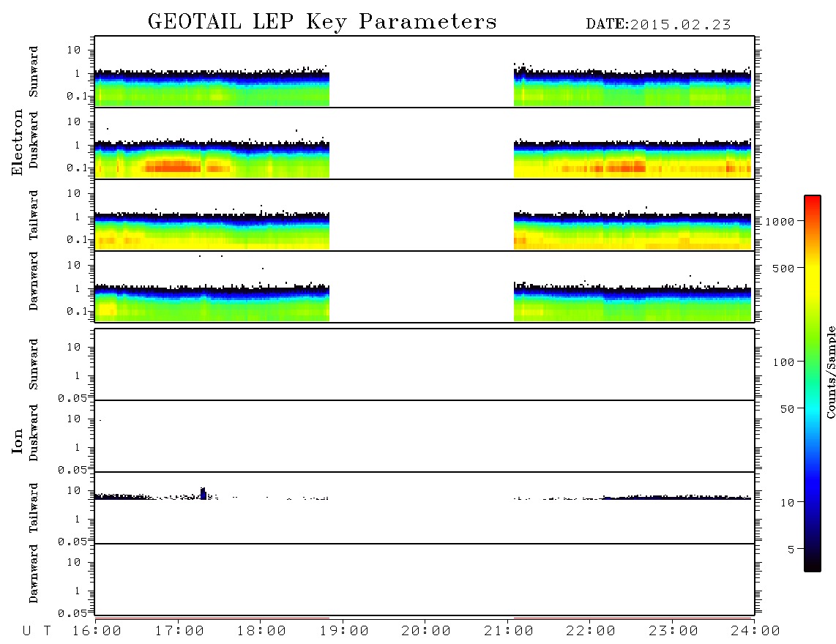Click the "5" color bar tick label
Image resolution: width=836 pixels, height=644 pixels.
[x=791, y=550]
